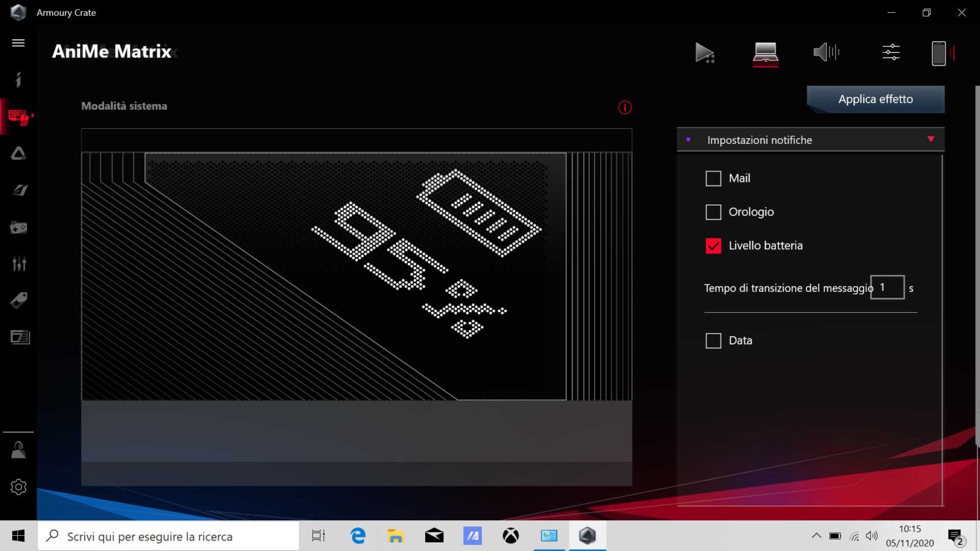
Task: Collapse the Impostazioni notifiche dropdown
Action: pos(930,140)
